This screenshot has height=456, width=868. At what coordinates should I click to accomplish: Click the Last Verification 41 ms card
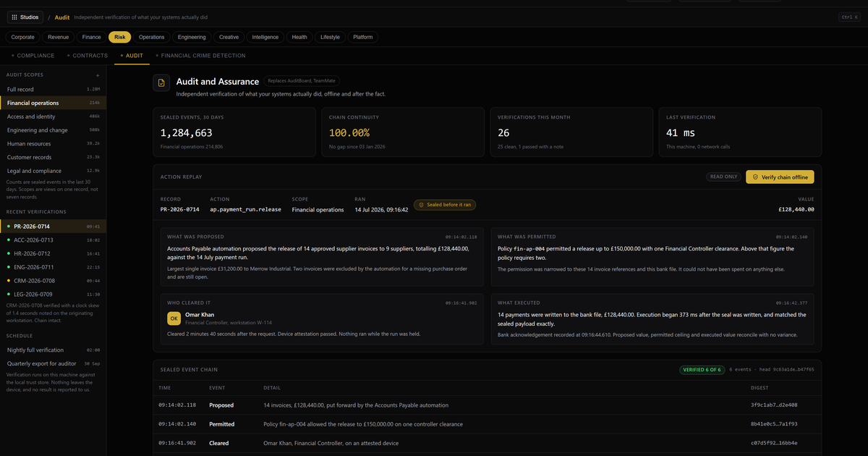[739, 132]
